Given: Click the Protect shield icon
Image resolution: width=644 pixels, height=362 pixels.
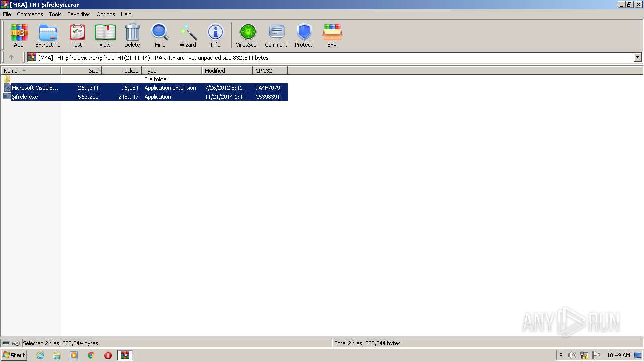Looking at the screenshot, I should pos(304,35).
